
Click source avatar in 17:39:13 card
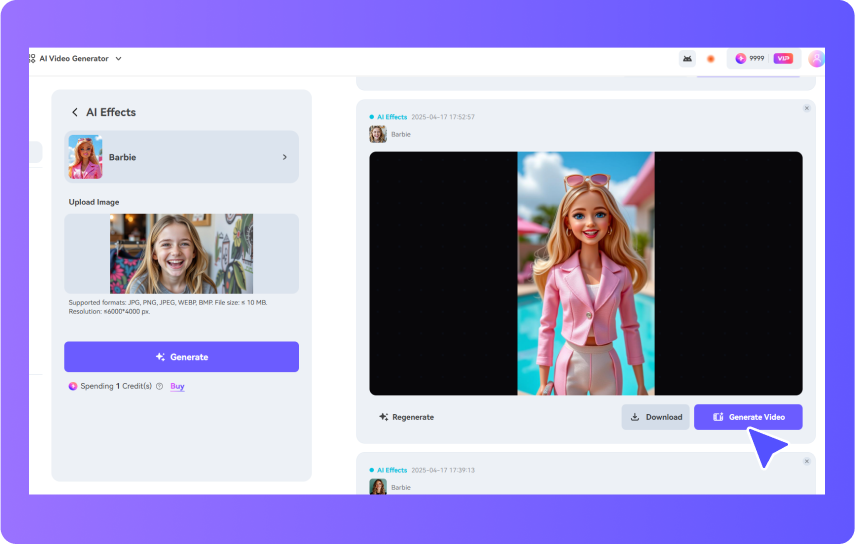(x=378, y=487)
